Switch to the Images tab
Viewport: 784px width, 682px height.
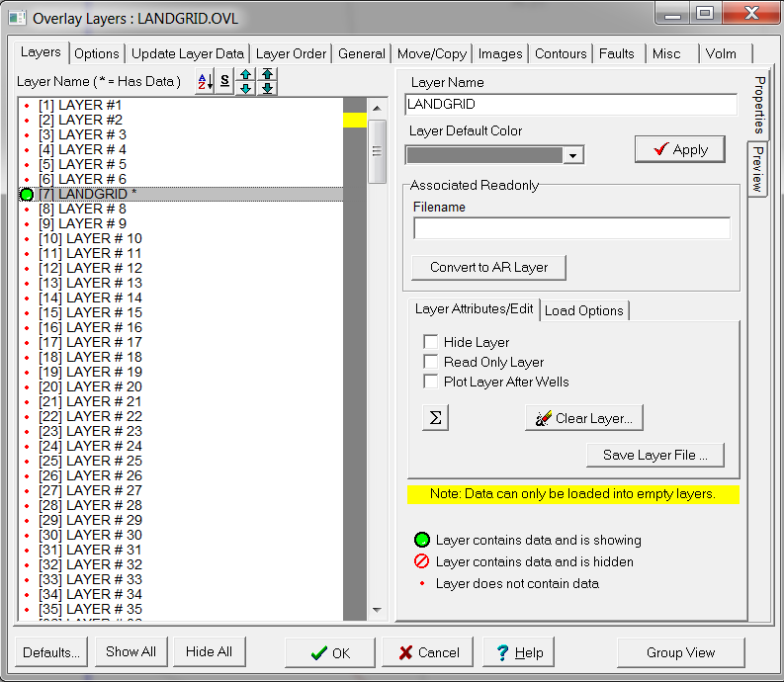[x=500, y=53]
